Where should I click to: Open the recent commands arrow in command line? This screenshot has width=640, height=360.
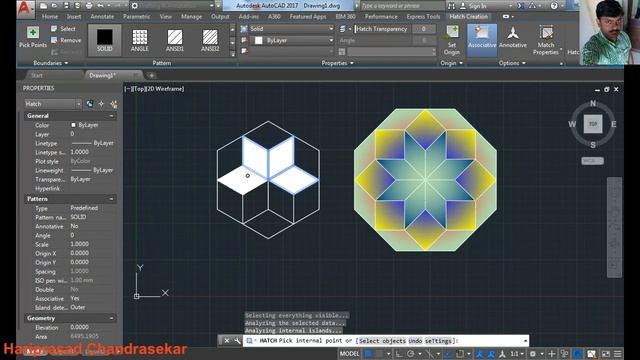pos(525,340)
